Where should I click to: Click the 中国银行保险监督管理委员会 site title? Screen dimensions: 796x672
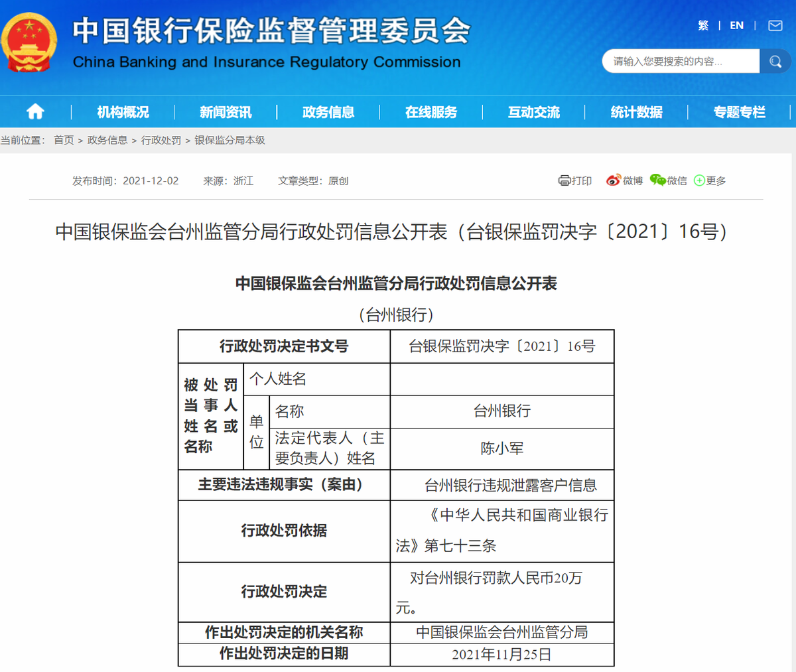[x=271, y=31]
